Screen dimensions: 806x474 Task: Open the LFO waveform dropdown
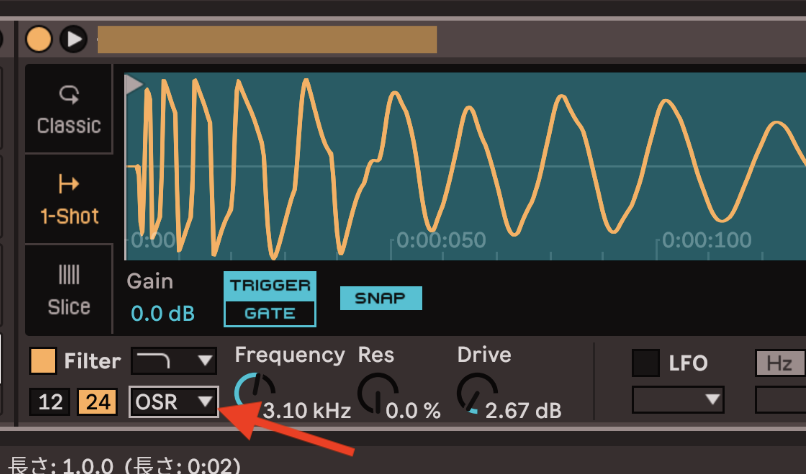678,400
